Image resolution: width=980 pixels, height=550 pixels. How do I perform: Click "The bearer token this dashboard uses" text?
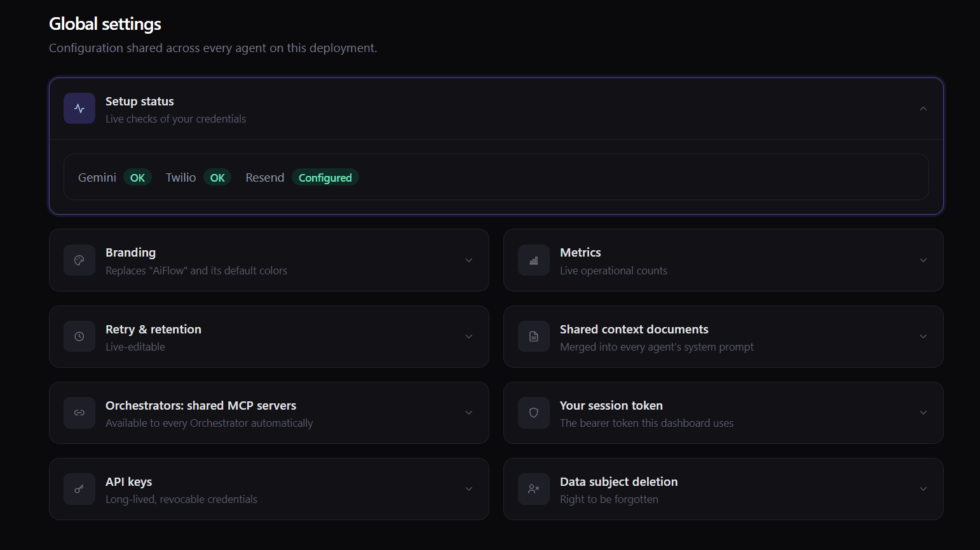tap(646, 424)
